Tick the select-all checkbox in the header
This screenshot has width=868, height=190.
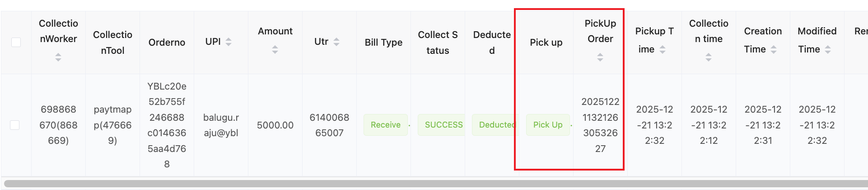[x=16, y=42]
